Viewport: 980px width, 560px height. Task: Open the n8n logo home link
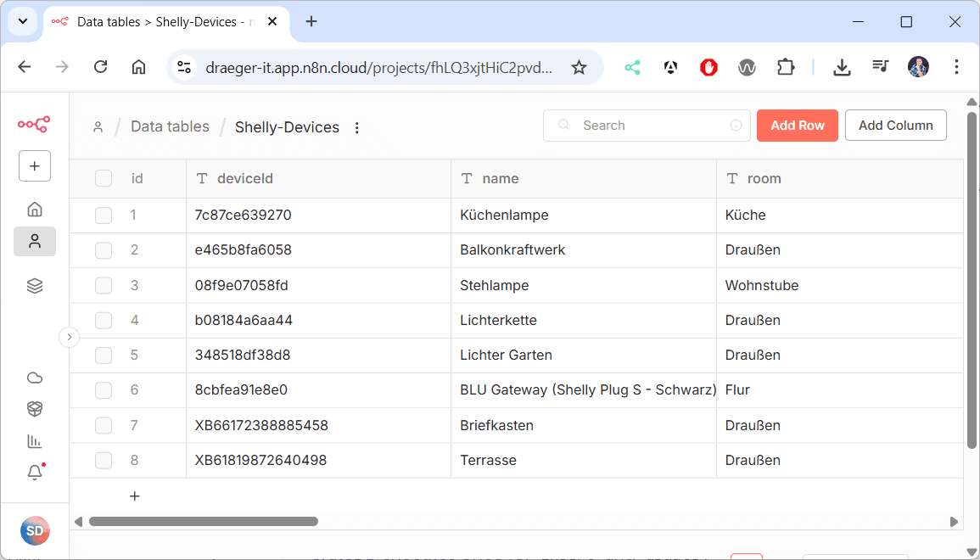tap(35, 124)
